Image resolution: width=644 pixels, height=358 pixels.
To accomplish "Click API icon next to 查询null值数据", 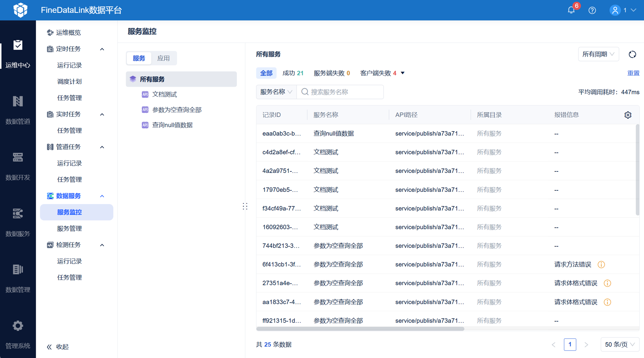I will [145, 125].
